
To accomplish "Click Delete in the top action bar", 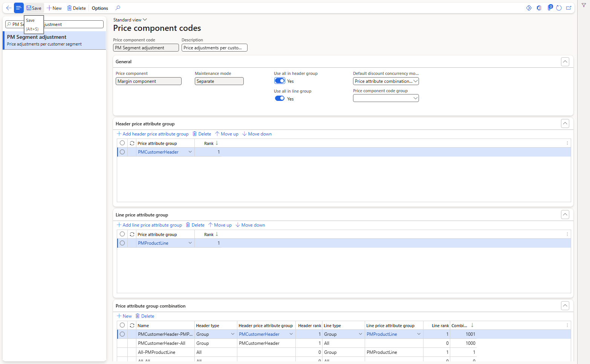I will 76,8.
